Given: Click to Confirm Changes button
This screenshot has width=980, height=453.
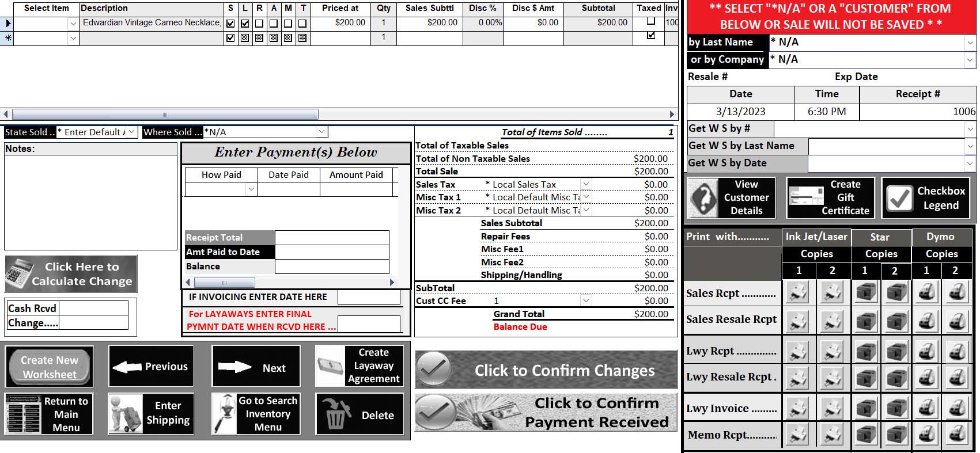Looking at the screenshot, I should [x=546, y=370].
